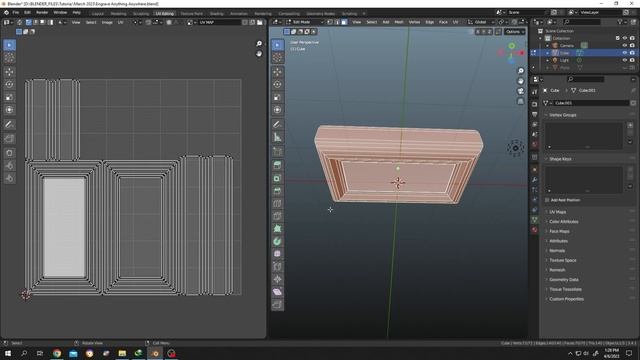Collapse the Shape Keys panel

[560, 159]
